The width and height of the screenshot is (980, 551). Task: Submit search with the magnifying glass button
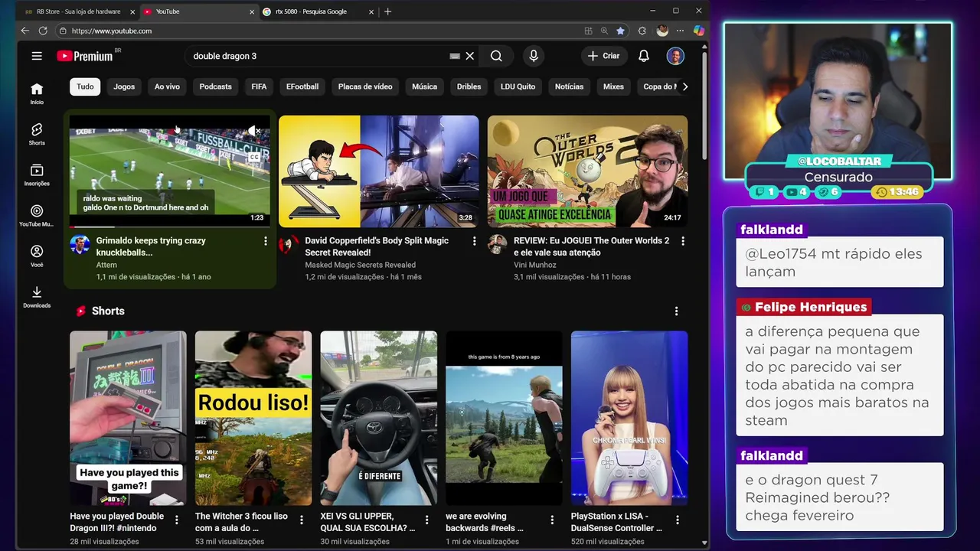click(x=496, y=56)
